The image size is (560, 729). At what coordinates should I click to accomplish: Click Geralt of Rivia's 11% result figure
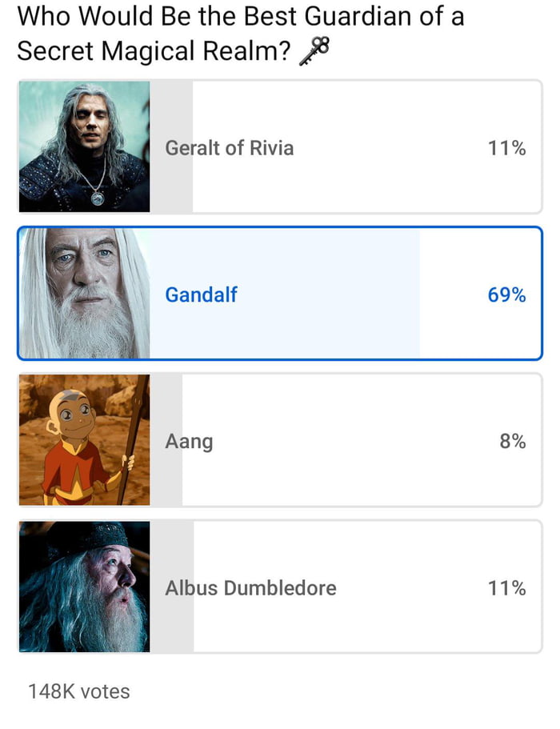tap(506, 148)
